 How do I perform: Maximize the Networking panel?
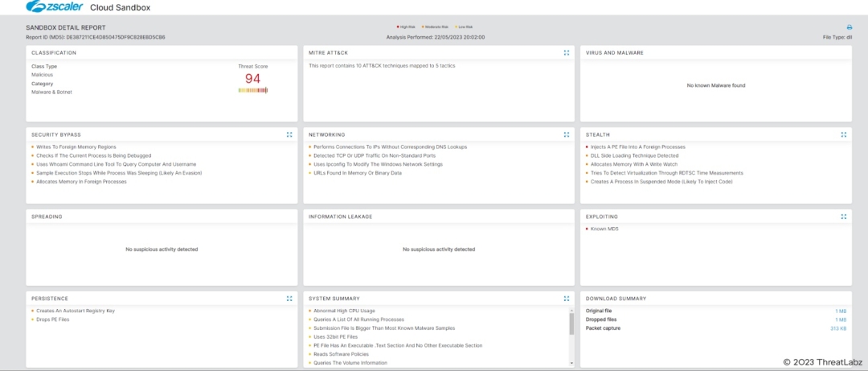567,135
